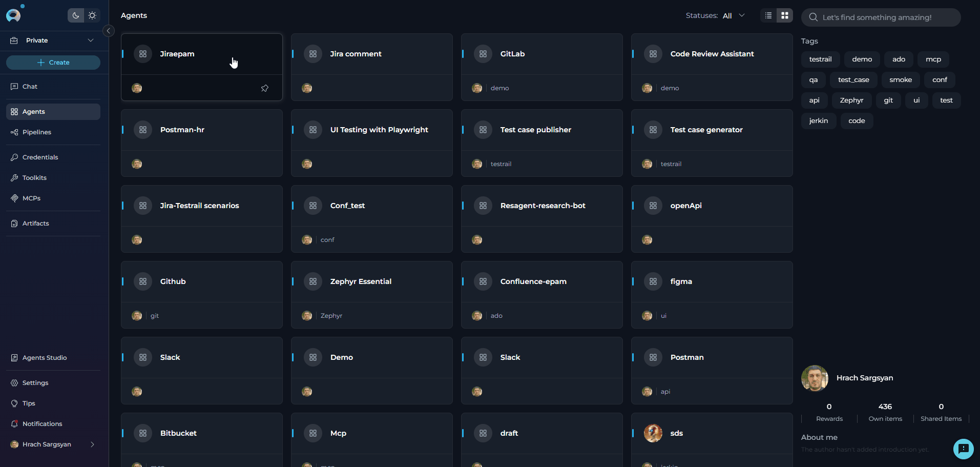Viewport: 980px width, 467px height.
Task: Open Tips in the sidebar
Action: click(x=53, y=403)
